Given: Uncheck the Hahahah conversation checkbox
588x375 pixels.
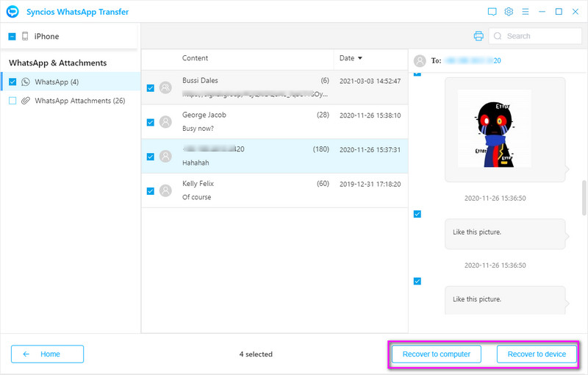Looking at the screenshot, I should [151, 157].
